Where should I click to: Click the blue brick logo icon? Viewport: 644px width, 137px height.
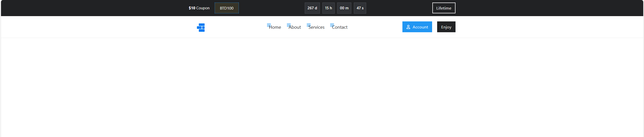[x=201, y=27]
